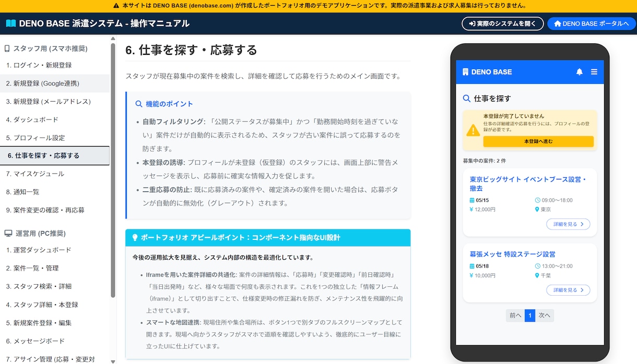Click yen icon next to 10,000円
The height and width of the screenshot is (364, 637).
click(471, 275)
